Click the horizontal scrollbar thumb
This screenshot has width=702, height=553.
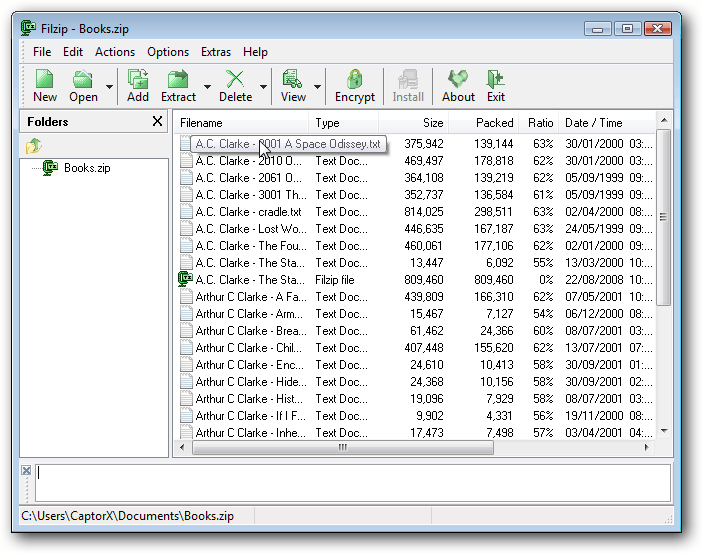tap(343, 447)
